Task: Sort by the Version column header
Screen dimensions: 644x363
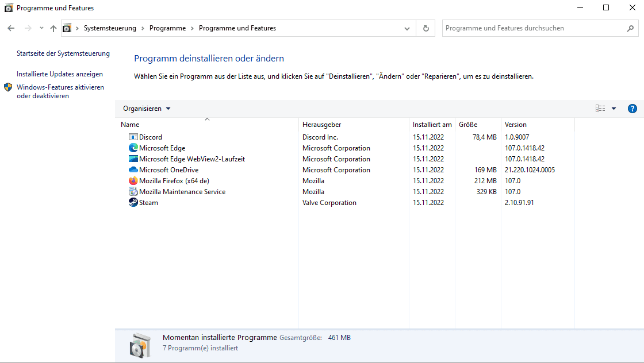Action: [538, 124]
